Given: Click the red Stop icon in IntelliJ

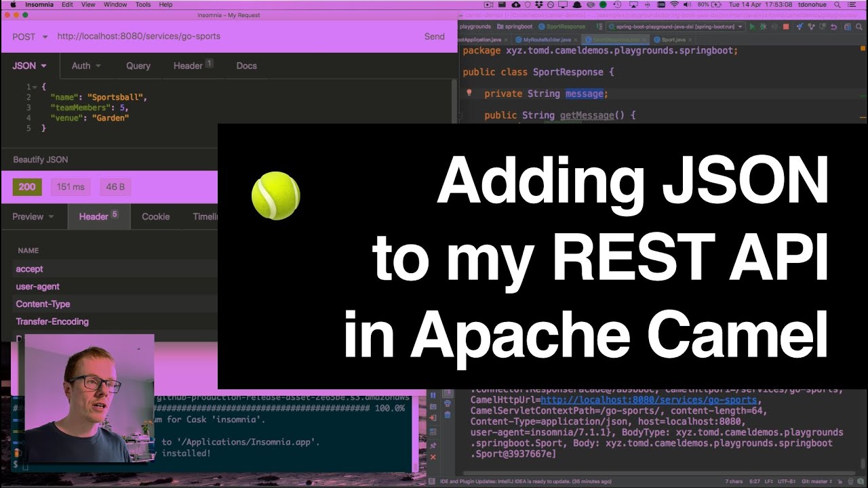Looking at the screenshot, I should (x=786, y=26).
